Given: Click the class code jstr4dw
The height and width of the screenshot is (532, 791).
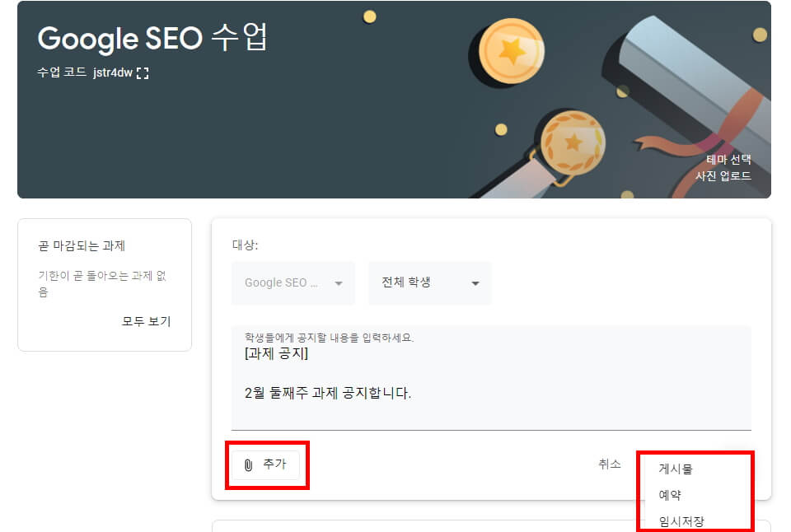Looking at the screenshot, I should [x=112, y=72].
